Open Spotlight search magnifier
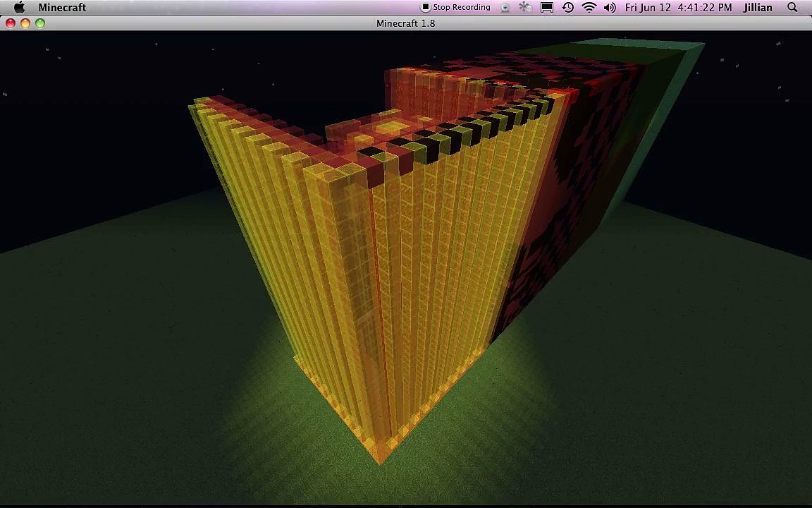Screen dimensions: 812x508 click(x=792, y=7)
